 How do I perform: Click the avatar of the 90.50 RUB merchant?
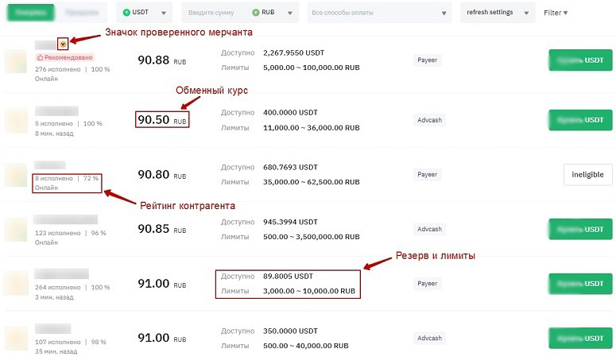click(x=16, y=120)
